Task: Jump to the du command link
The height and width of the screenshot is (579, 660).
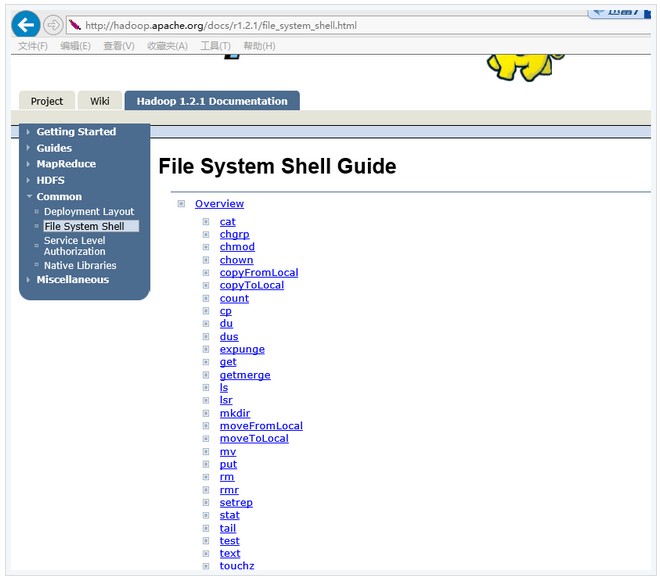Action: coord(226,324)
